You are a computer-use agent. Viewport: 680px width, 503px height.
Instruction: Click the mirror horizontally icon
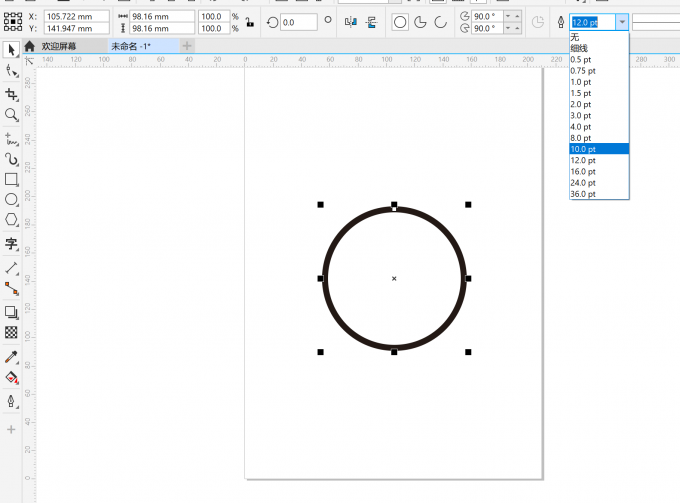(350, 22)
